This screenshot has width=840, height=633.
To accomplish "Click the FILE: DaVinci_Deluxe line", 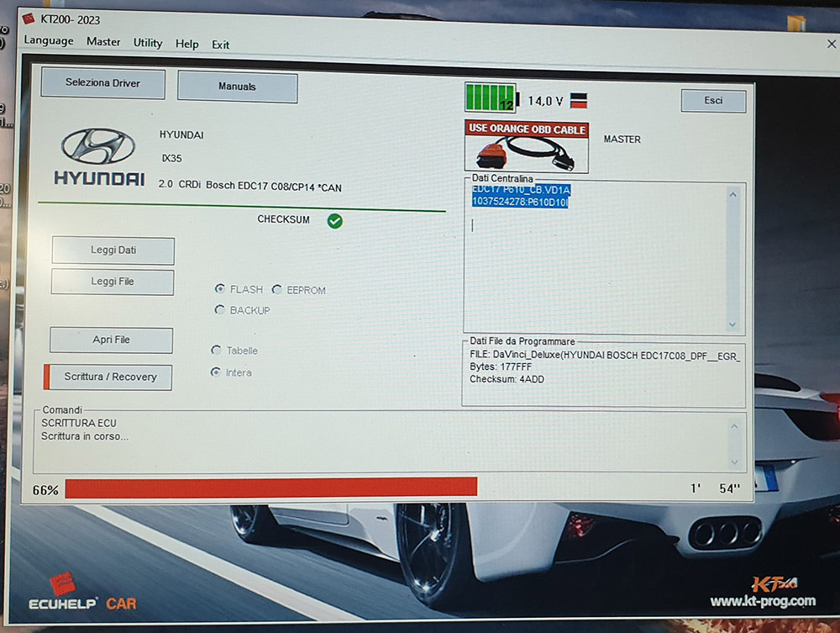I will (605, 356).
